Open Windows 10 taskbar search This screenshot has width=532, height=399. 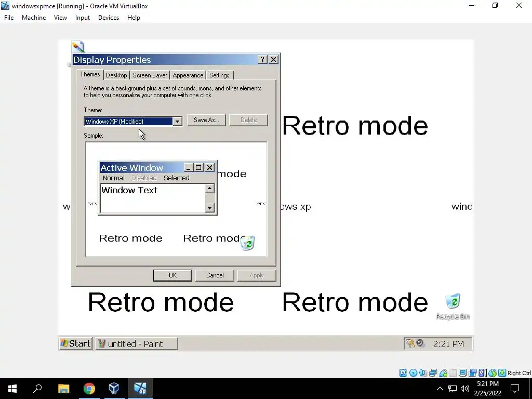click(x=37, y=389)
